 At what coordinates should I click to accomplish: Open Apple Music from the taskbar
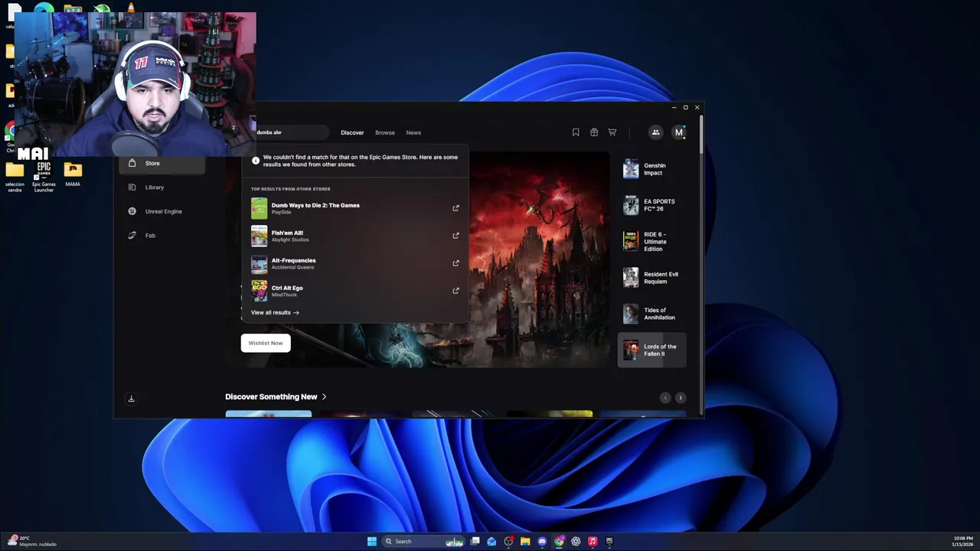593,541
